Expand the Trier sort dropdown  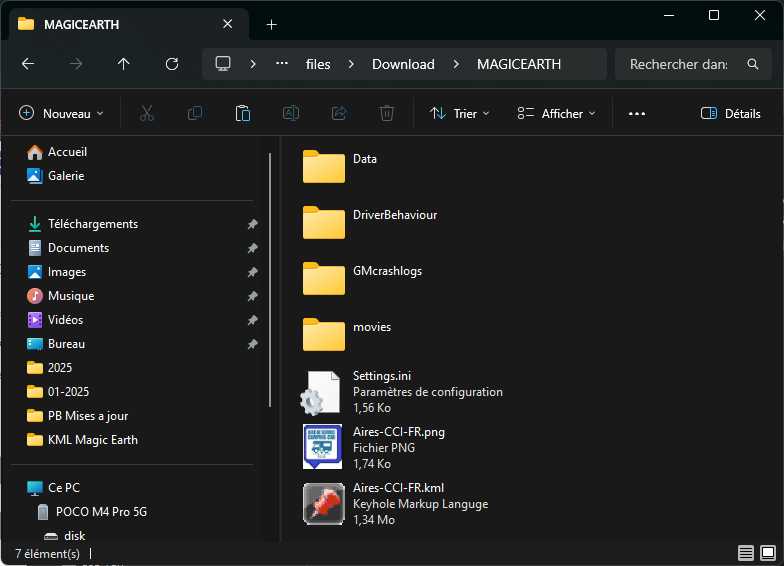click(x=460, y=114)
